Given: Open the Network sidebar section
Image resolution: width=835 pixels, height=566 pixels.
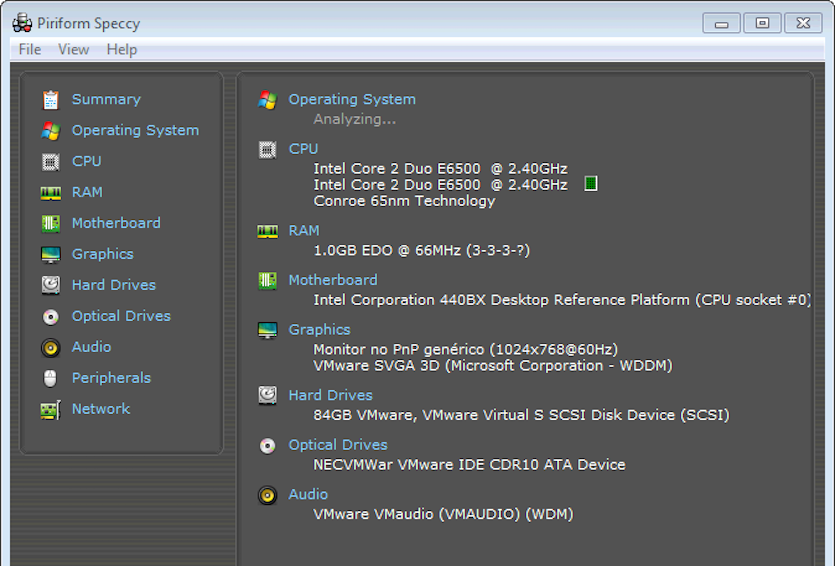Looking at the screenshot, I should 101,409.
